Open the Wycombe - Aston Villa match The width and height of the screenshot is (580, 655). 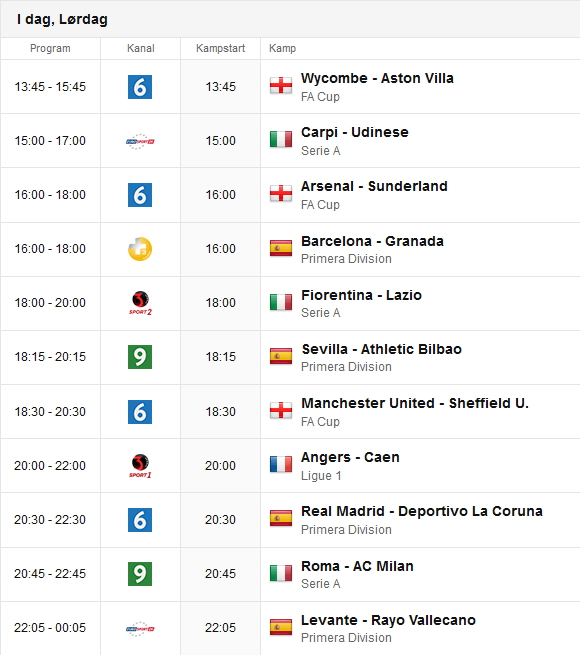377,78
